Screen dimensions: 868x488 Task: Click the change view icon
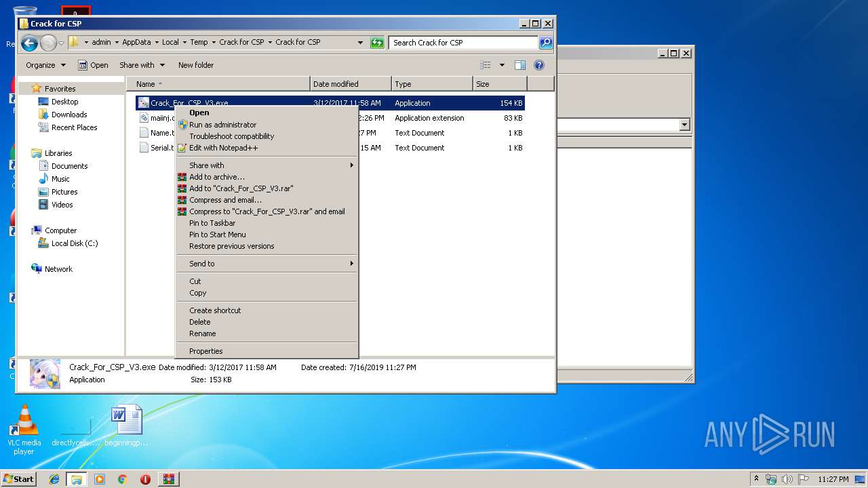pyautogui.click(x=486, y=65)
